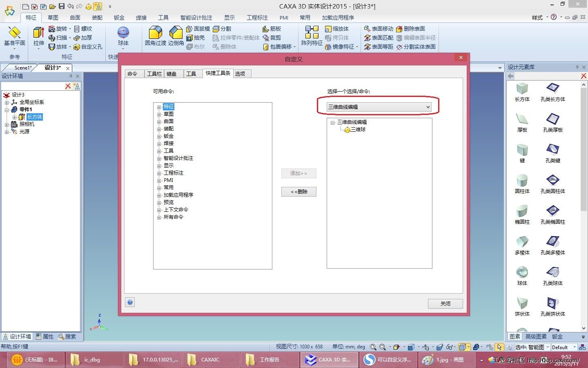Click the 筋板 rib tool
The width and height of the screenshot is (588, 368).
tap(272, 29)
